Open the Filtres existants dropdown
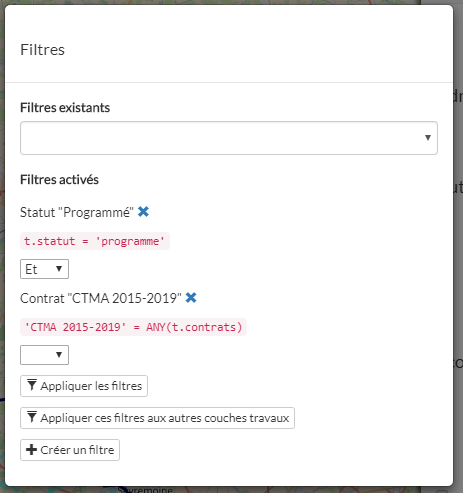The image size is (463, 493). point(229,138)
